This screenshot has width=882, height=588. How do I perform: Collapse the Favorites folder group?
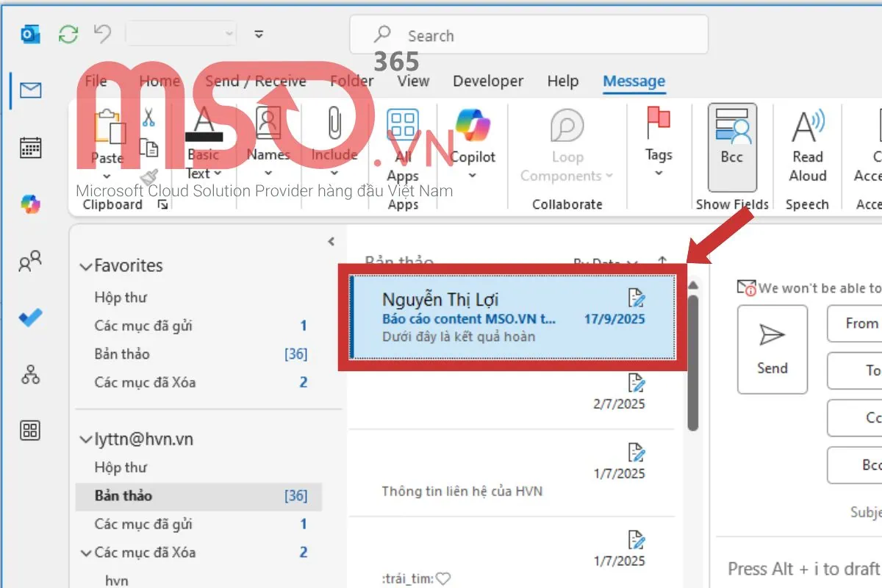tap(86, 267)
